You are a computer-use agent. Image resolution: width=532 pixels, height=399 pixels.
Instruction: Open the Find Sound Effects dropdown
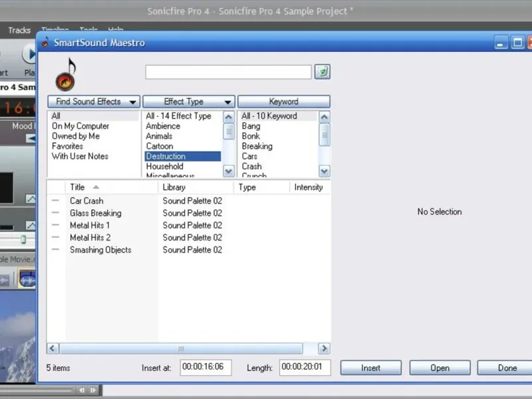[94, 102]
